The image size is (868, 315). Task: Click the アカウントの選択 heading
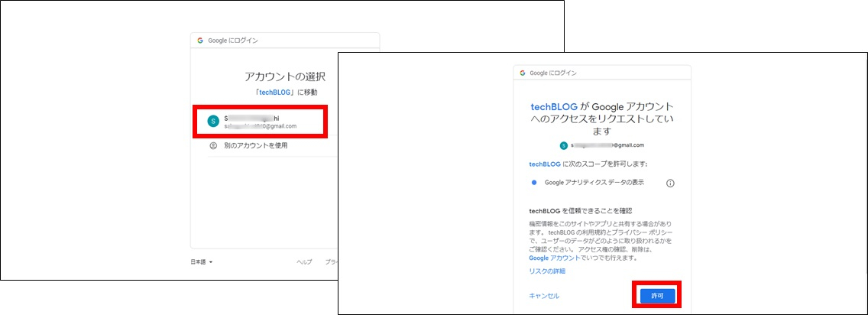(285, 76)
